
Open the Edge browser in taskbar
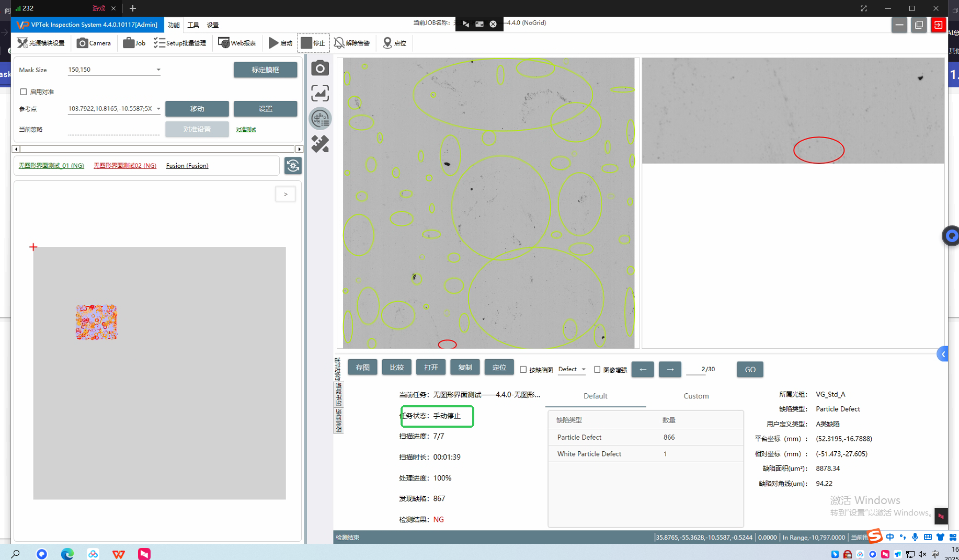(x=67, y=554)
